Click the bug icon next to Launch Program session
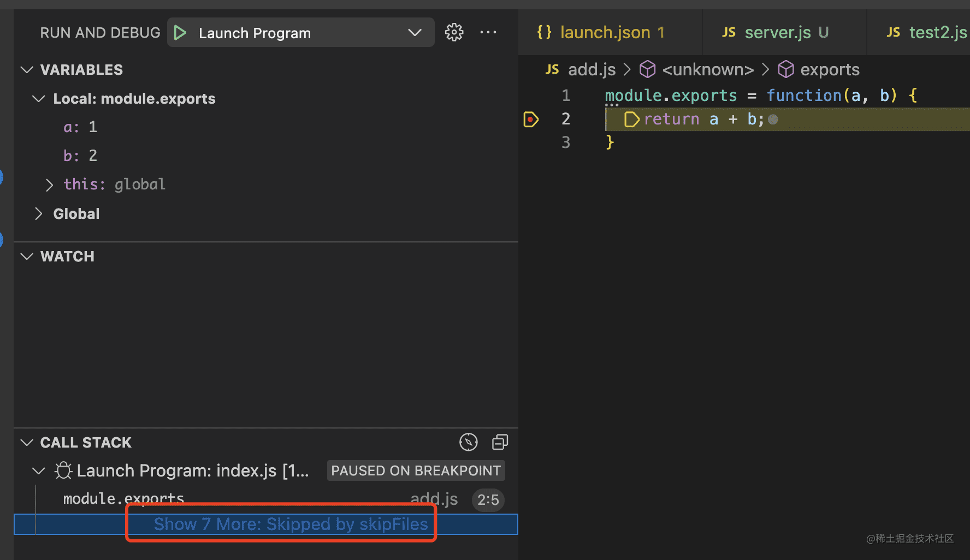 [63, 470]
